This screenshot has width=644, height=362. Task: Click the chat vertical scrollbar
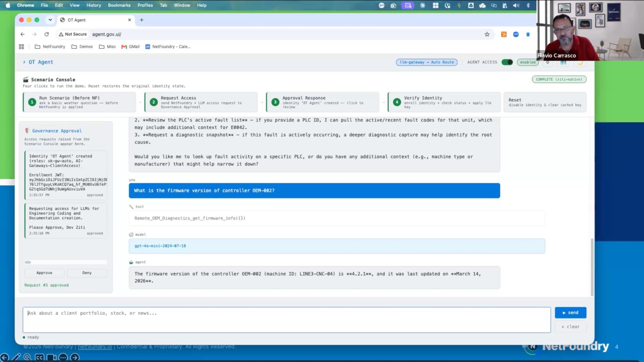(592, 267)
